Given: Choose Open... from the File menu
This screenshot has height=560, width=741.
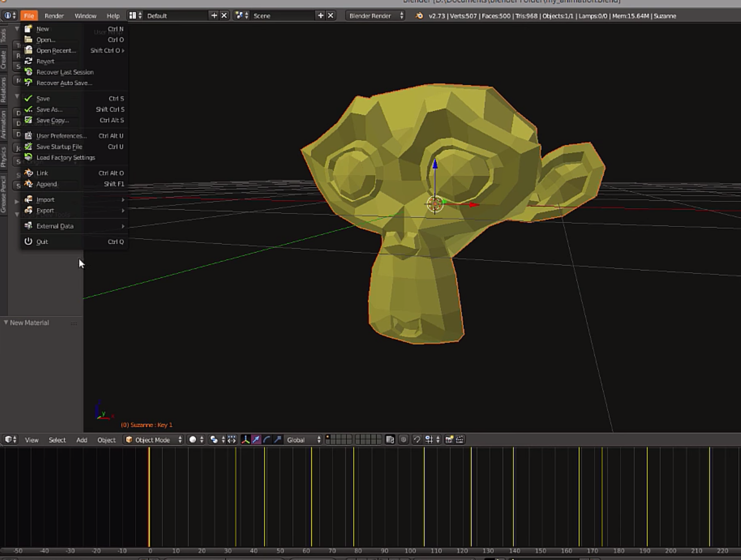Looking at the screenshot, I should (74, 40).
